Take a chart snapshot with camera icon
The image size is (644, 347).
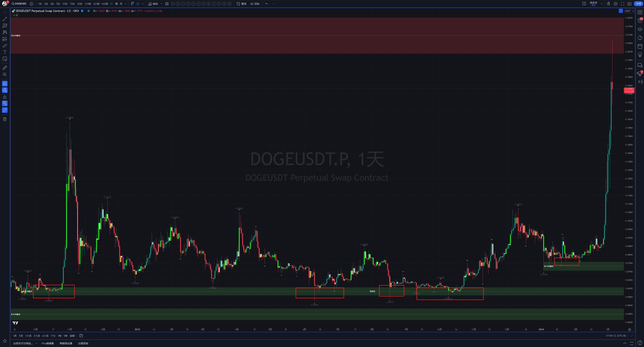tap(630, 4)
